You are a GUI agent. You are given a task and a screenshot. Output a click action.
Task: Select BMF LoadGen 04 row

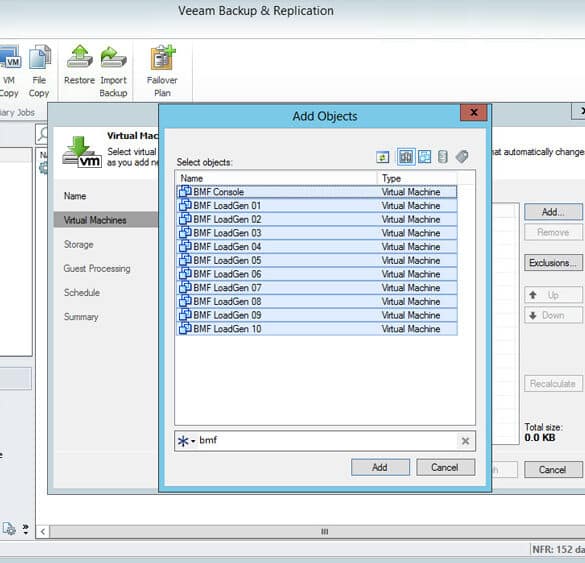pyautogui.click(x=317, y=247)
